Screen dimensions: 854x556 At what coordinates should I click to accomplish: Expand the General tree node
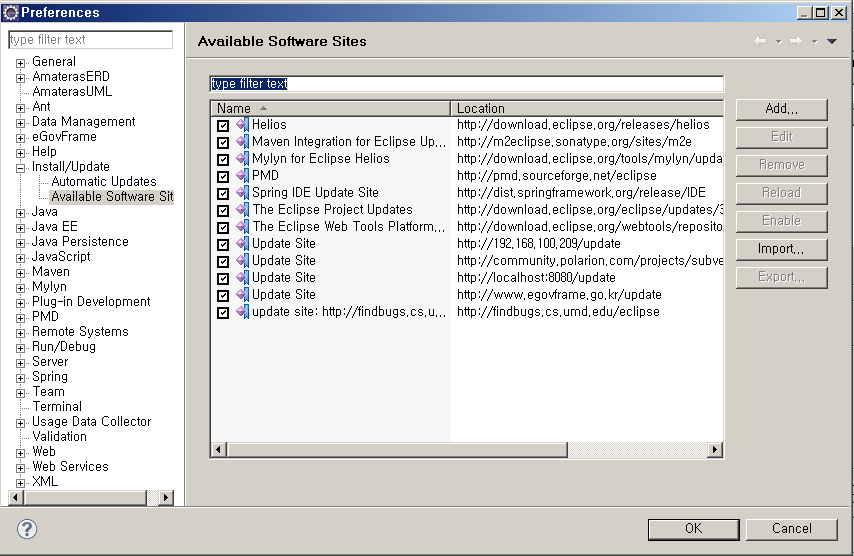tap(20, 62)
